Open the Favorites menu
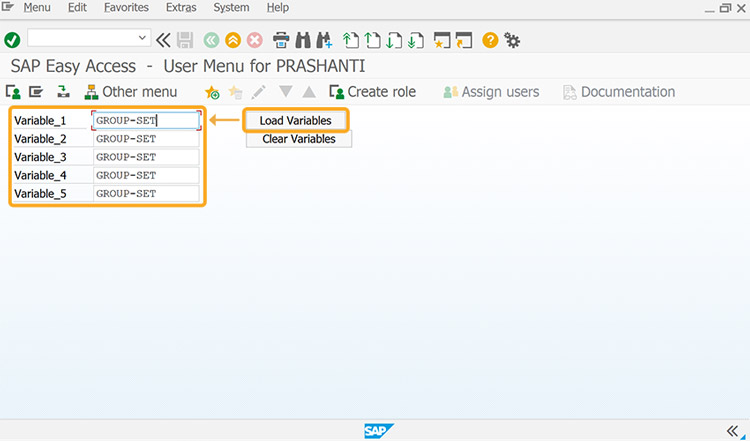Viewport: 750px width, 441px height. tap(126, 8)
